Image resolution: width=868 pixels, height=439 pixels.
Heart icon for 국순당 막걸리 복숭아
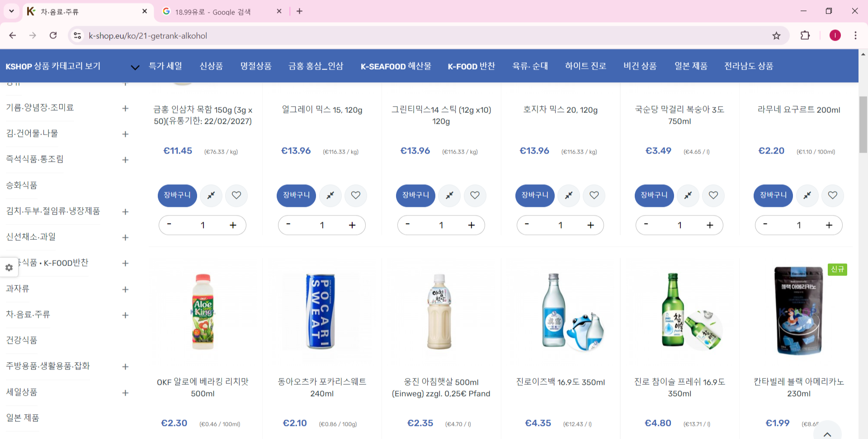713,196
